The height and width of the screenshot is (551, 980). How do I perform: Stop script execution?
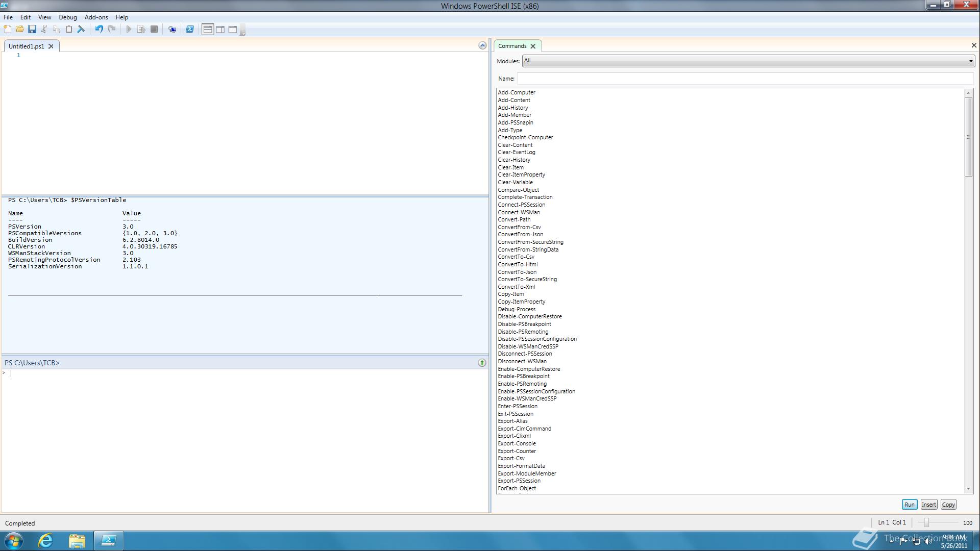coord(154,29)
